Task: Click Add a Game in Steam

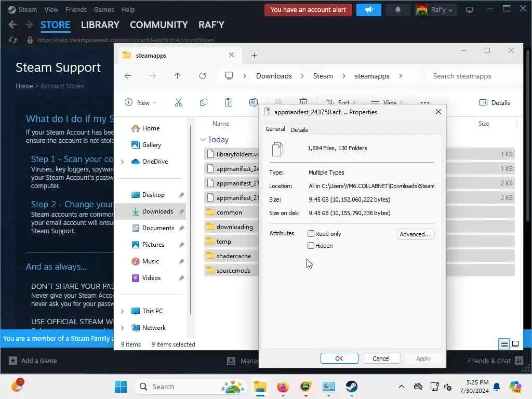Action: [x=33, y=361]
